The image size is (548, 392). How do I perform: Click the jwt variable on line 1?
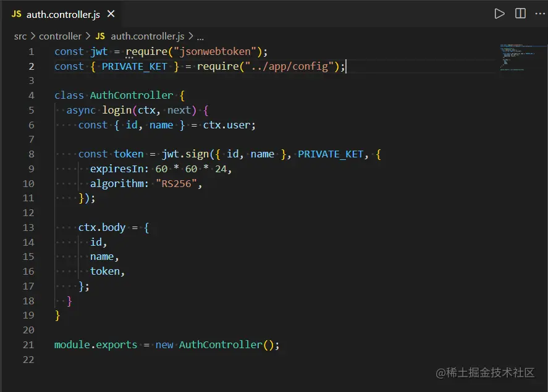99,52
